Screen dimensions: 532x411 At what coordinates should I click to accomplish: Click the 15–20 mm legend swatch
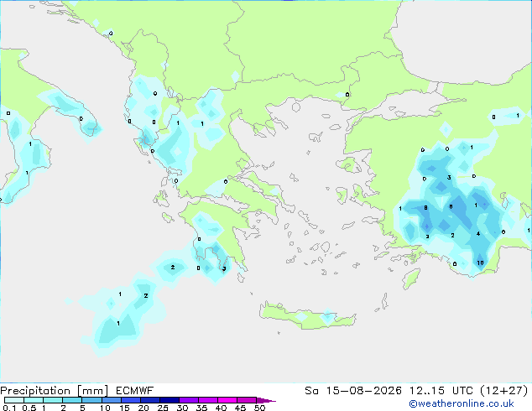(130, 400)
